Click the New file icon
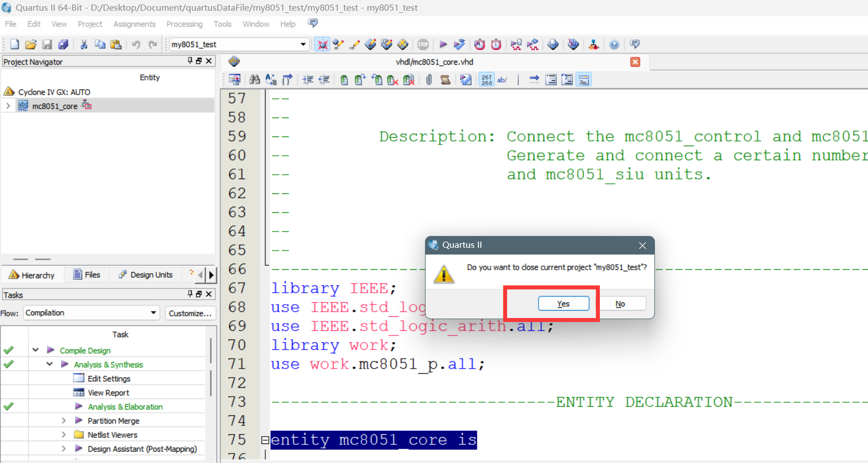 [x=15, y=44]
